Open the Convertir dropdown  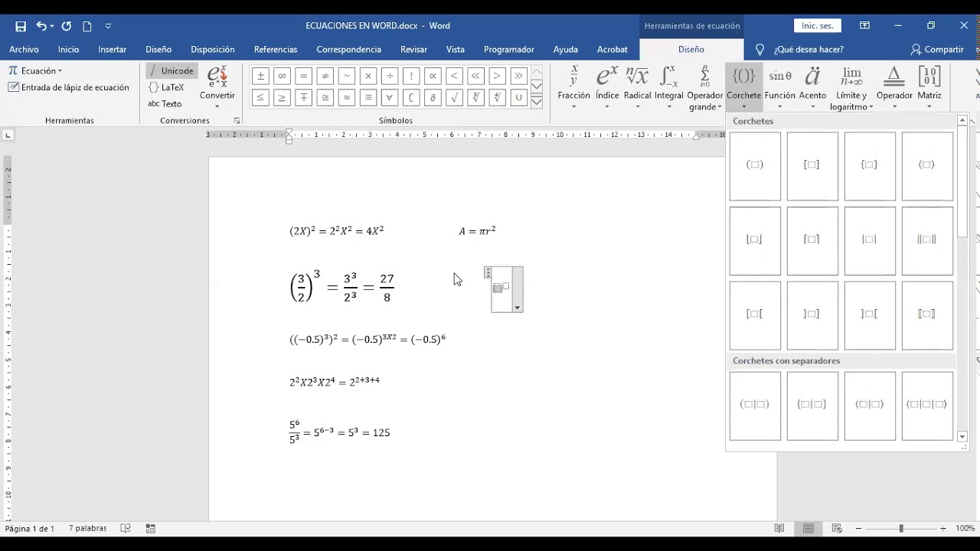[217, 86]
